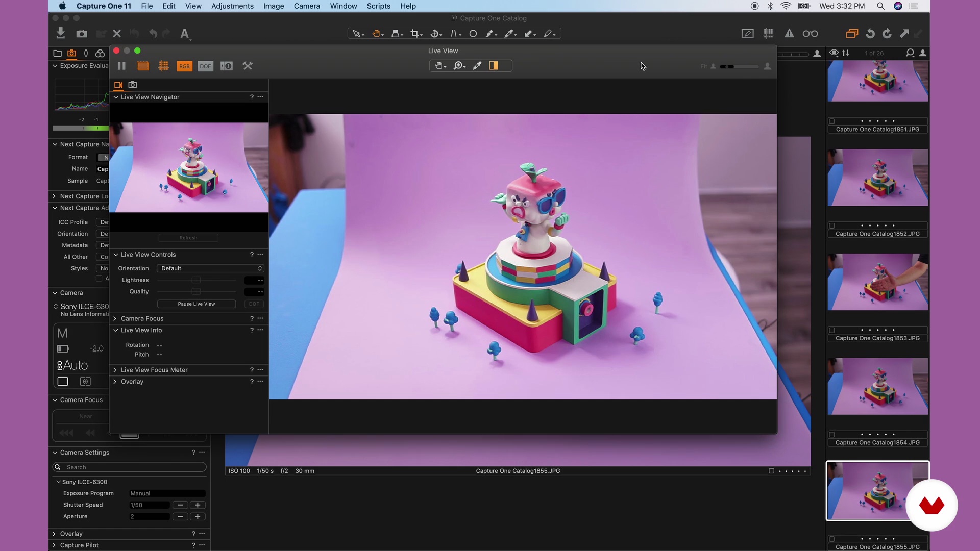Select the Crop tool in the main toolbar
The height and width of the screenshot is (551, 980).
tap(415, 34)
